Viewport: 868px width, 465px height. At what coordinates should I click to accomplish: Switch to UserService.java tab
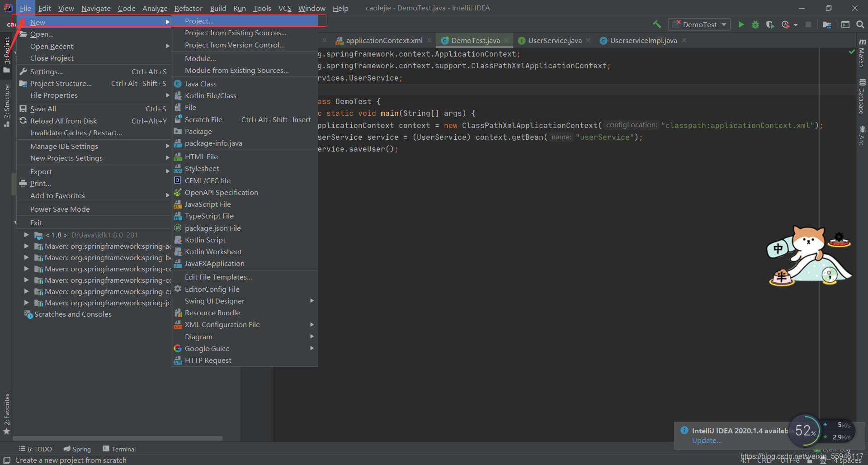tap(554, 40)
